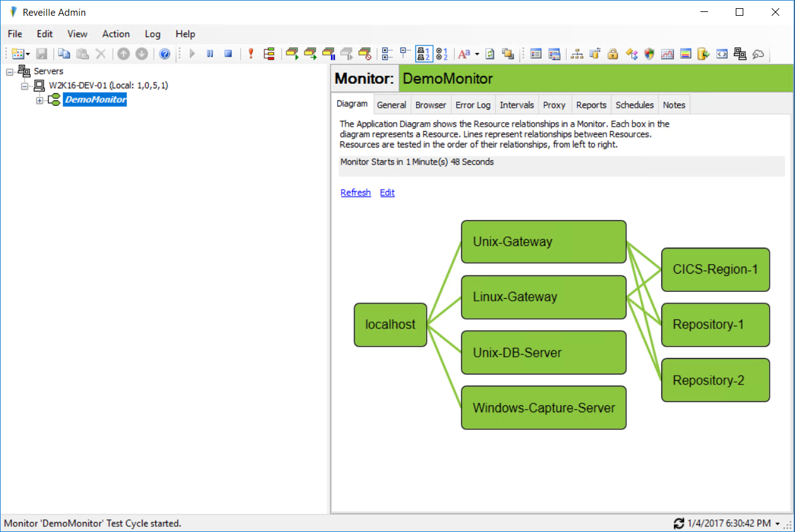
Task: Click the New item toolbar icon
Action: 18,54
